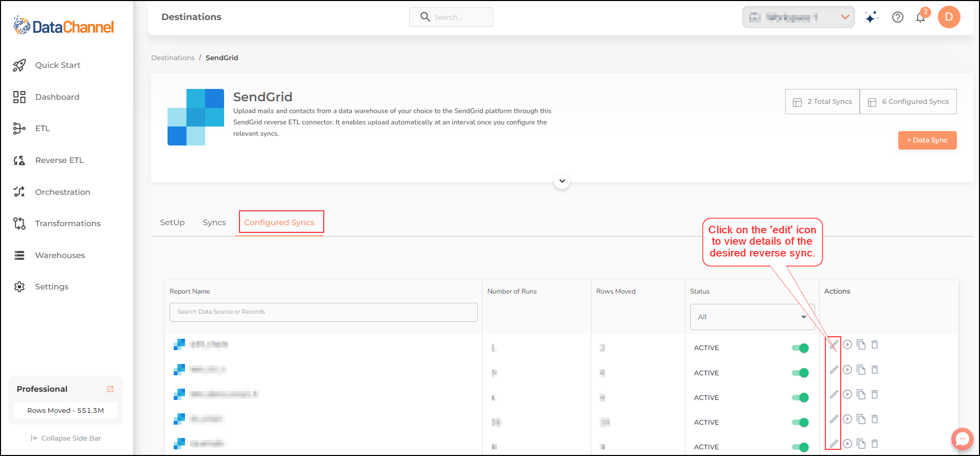Delete the first row's sync
Viewport: 980px width, 456px height.
tap(875, 344)
